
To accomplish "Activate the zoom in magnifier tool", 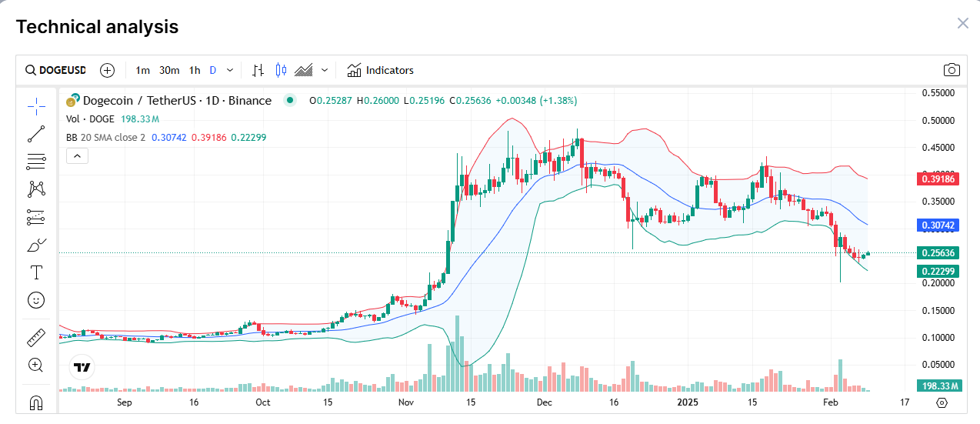I will pos(36,365).
